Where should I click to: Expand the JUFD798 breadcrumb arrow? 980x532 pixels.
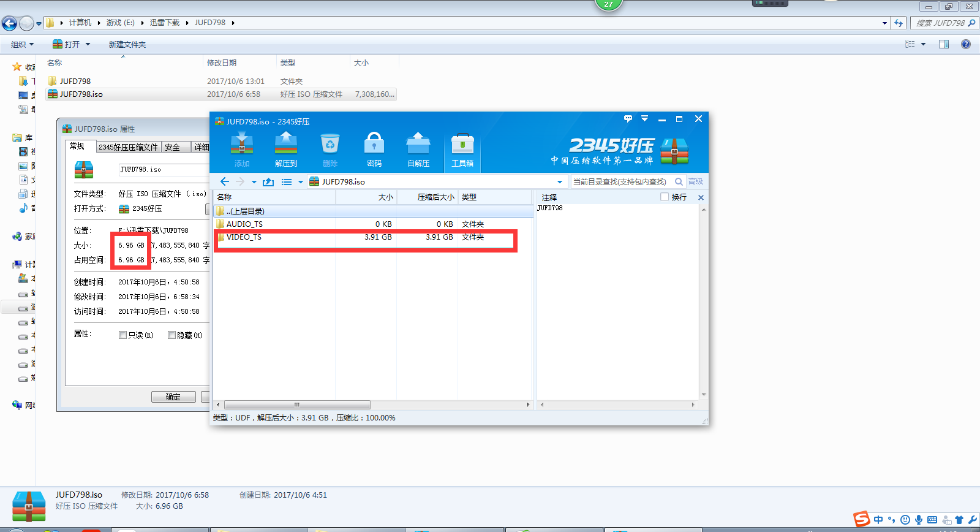tap(233, 23)
